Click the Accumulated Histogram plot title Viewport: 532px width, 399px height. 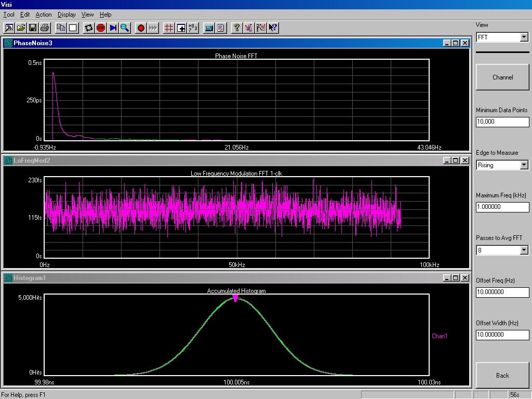point(236,291)
